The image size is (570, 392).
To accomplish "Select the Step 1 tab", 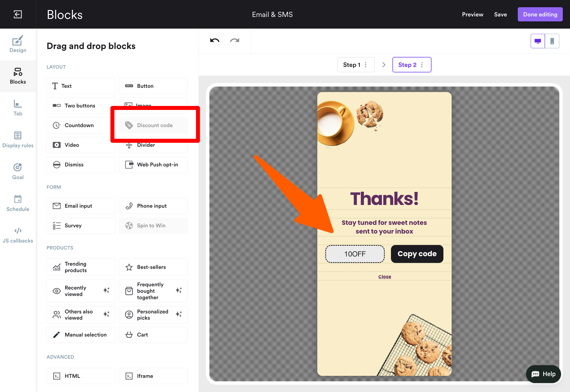I will coord(352,65).
